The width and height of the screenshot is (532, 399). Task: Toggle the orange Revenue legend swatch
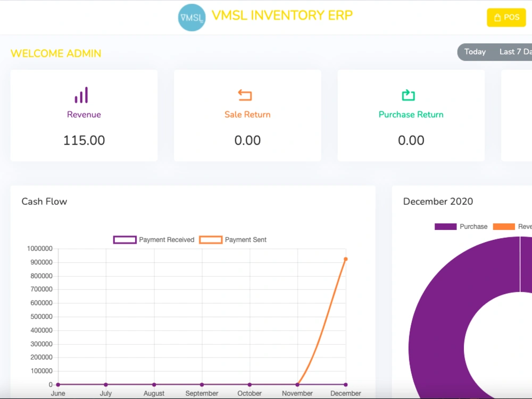[x=504, y=227]
